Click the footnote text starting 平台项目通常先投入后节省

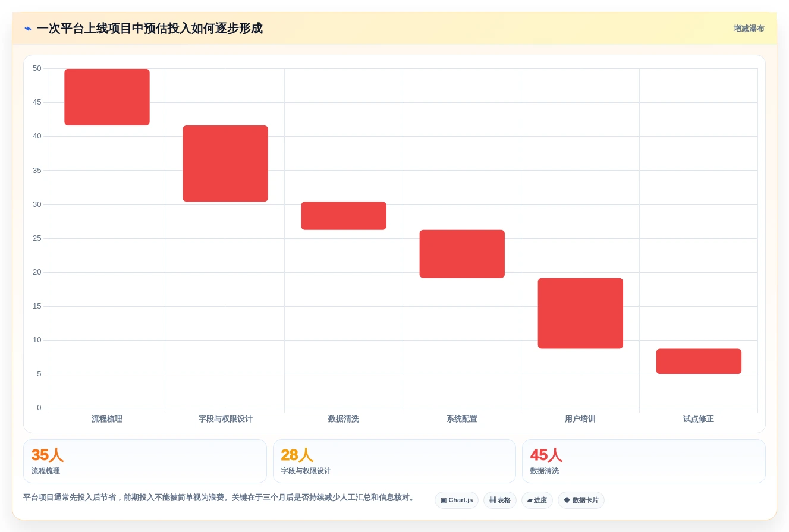tap(219, 498)
